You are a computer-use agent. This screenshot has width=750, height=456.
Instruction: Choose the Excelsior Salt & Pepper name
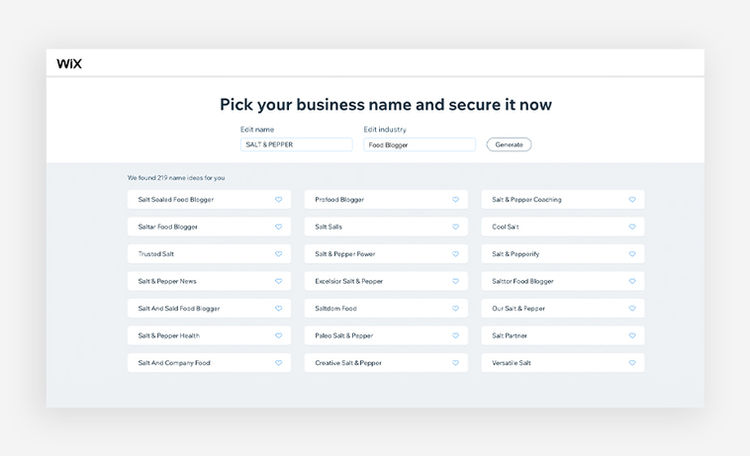click(x=386, y=281)
